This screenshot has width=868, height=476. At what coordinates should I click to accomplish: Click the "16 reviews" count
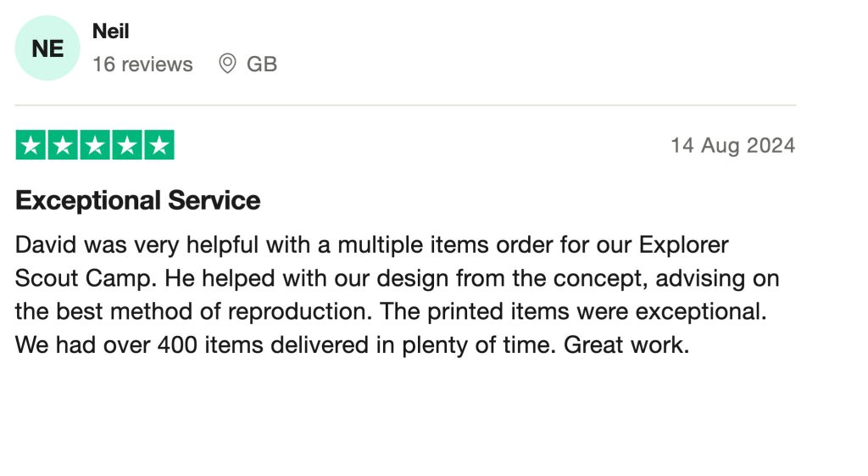tap(142, 64)
